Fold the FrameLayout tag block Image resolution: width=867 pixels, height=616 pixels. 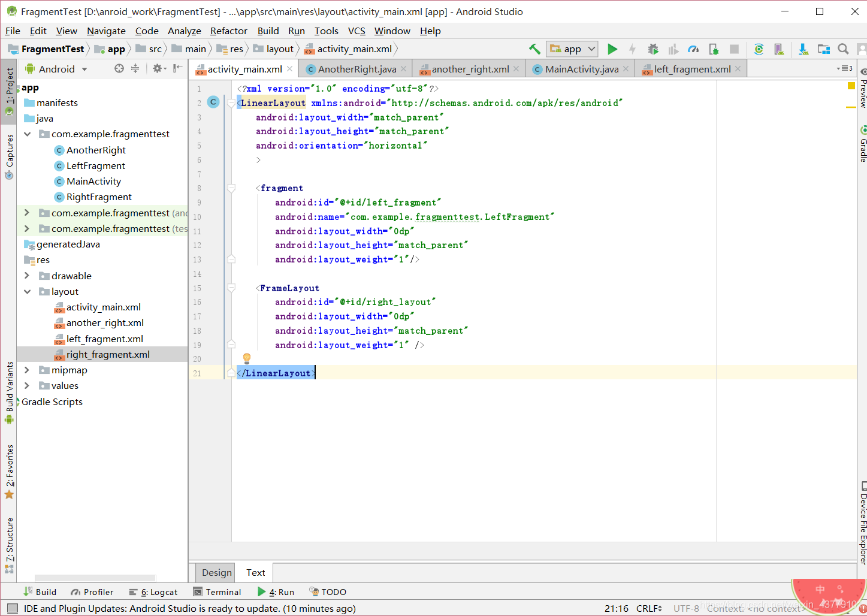click(x=231, y=288)
